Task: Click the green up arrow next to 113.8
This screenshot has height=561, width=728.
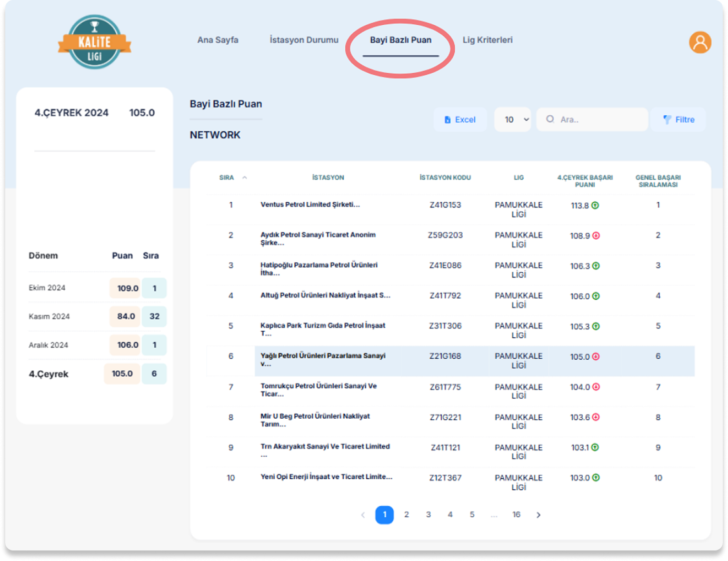Action: pyautogui.click(x=595, y=205)
